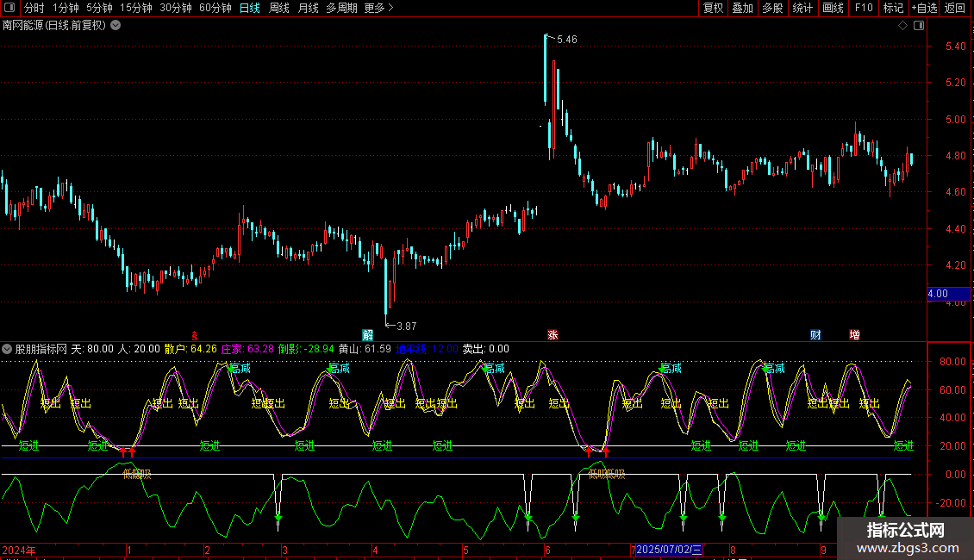The width and height of the screenshot is (974, 560).
Task: Select the 30分钟 period tab
Action: (176, 8)
